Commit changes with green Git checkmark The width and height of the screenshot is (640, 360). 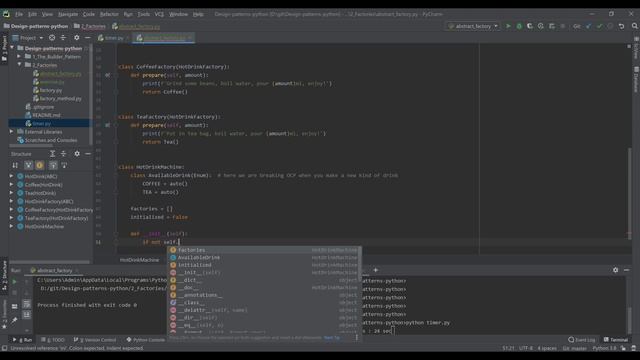pyautogui.click(x=600, y=26)
